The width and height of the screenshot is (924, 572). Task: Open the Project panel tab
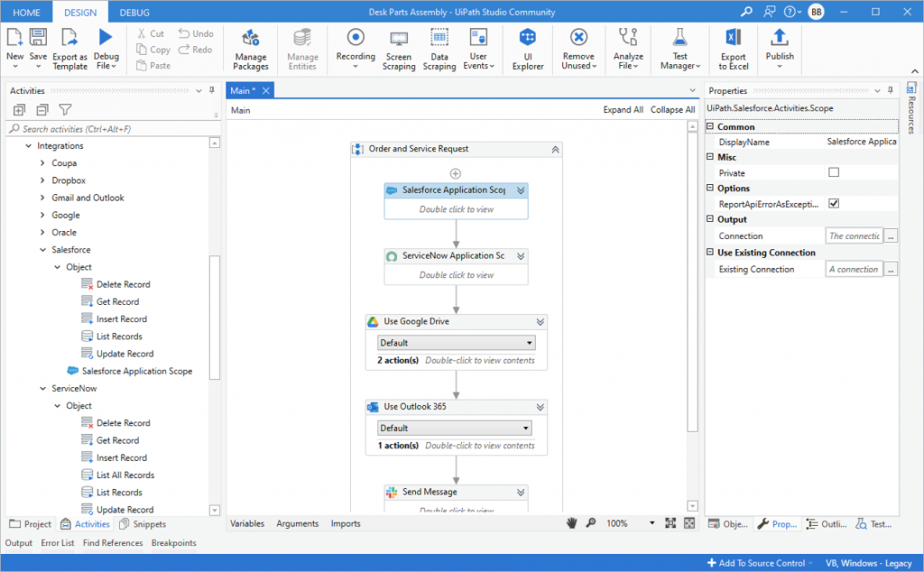click(x=31, y=523)
